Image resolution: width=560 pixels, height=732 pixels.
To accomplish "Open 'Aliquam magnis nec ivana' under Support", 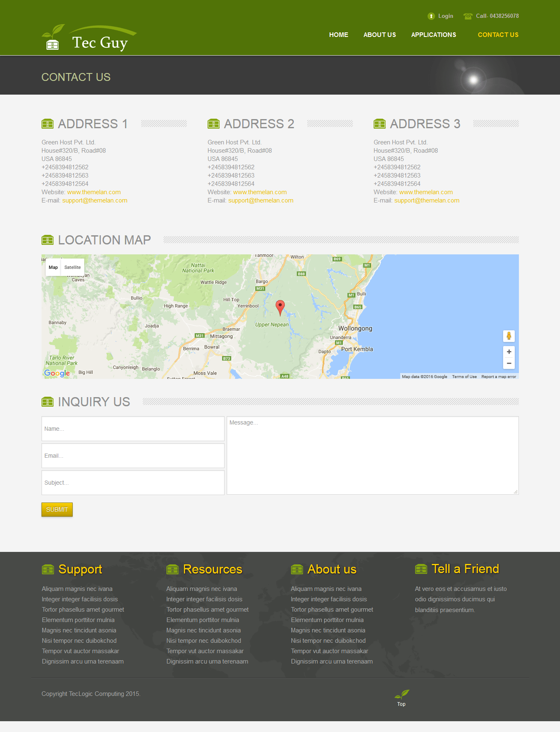I will click(x=77, y=589).
